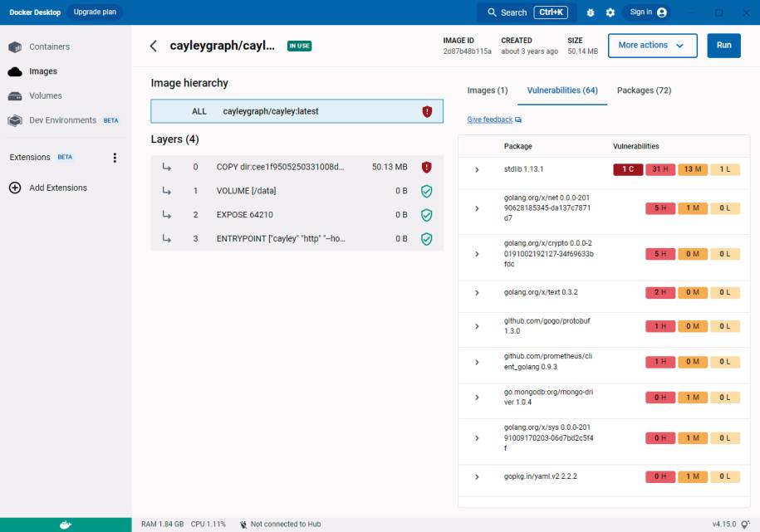Click the Give feedback chat icon
This screenshot has height=532, width=760.
click(x=518, y=120)
